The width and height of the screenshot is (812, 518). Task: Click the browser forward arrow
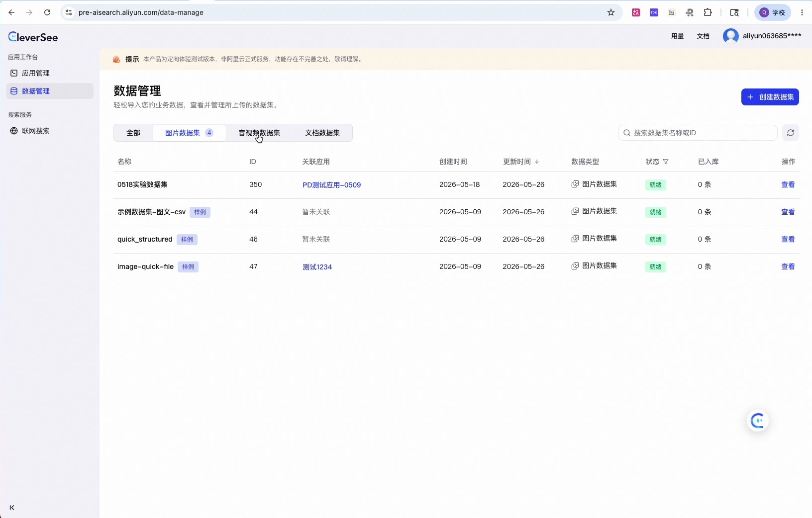[29, 12]
